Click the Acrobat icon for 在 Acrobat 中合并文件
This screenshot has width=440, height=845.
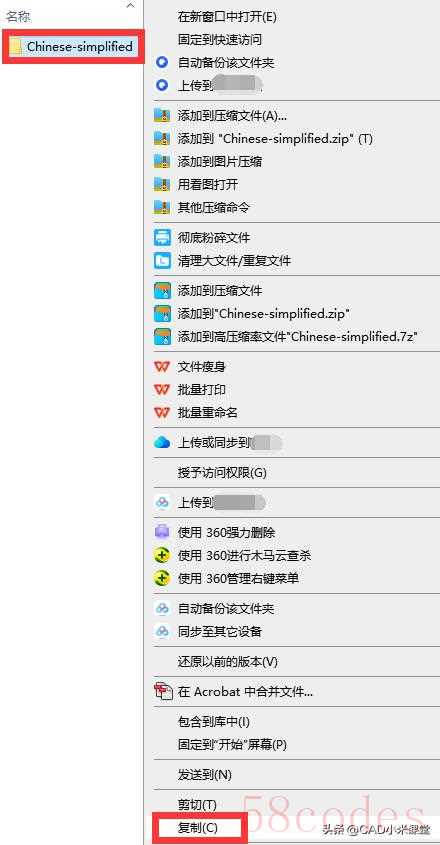163,691
